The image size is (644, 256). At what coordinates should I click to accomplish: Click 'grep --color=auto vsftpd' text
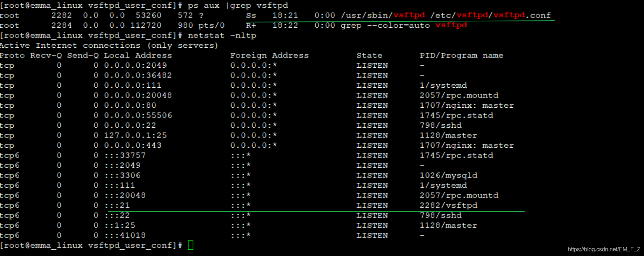pyautogui.click(x=404, y=26)
